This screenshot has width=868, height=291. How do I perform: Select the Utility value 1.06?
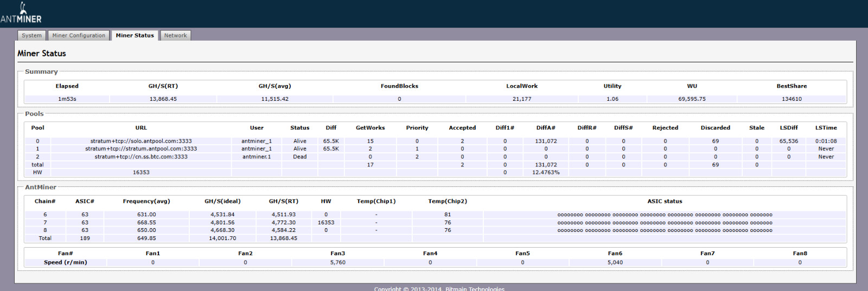click(612, 99)
